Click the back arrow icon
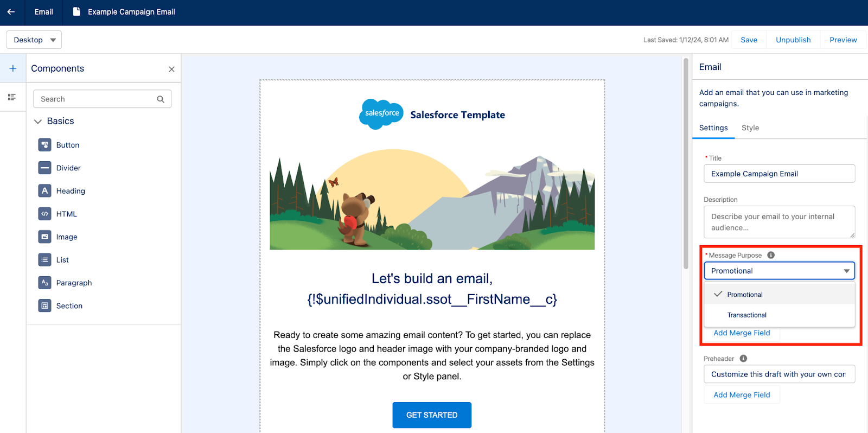Image resolution: width=868 pixels, height=433 pixels. click(x=11, y=11)
